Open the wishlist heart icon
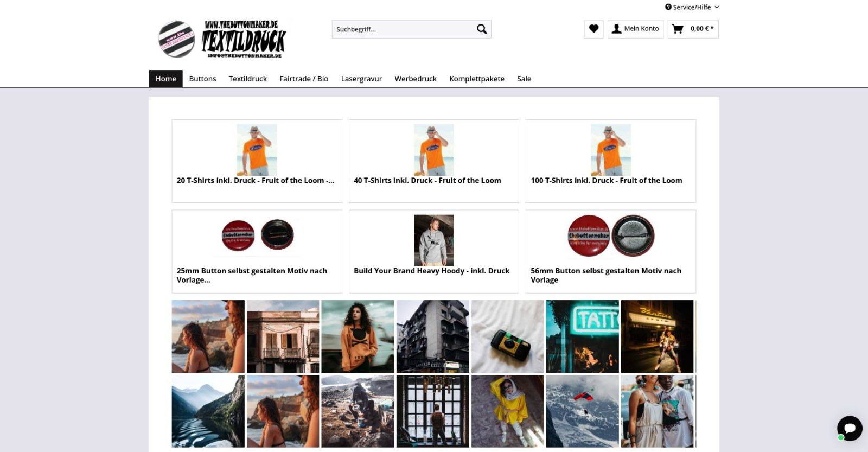Screen dimensions: 868x452 click(593, 29)
